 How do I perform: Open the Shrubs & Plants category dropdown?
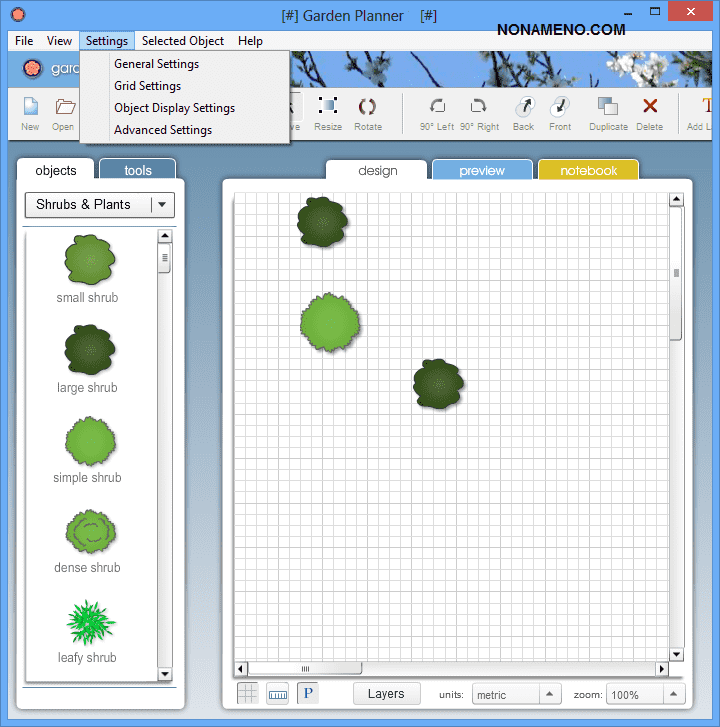pos(162,205)
